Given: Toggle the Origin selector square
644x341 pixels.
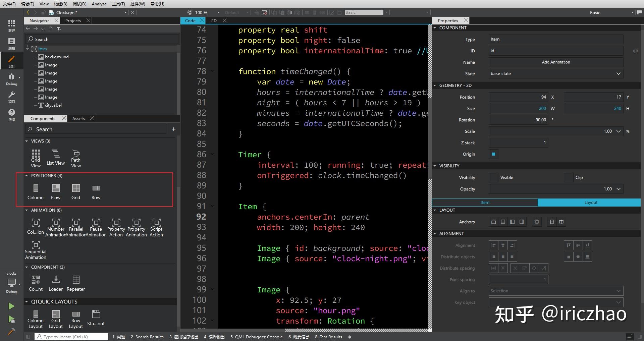Looking at the screenshot, I should pos(493,154).
